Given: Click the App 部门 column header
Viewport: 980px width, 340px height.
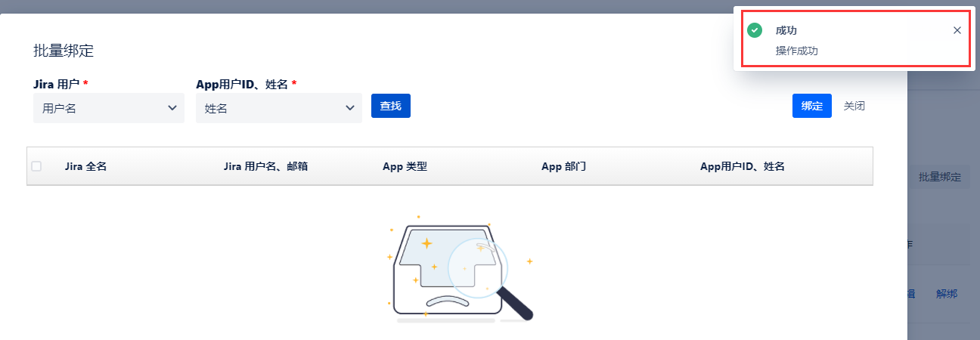Looking at the screenshot, I should (564, 166).
